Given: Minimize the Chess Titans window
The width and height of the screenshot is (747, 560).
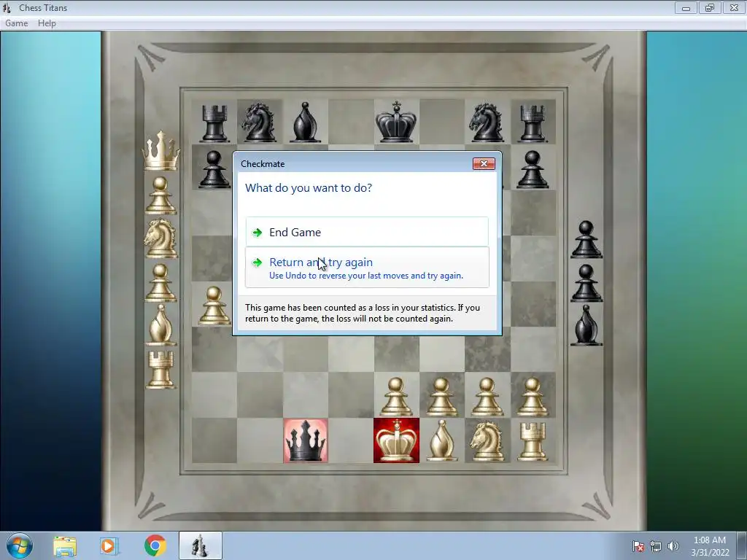Looking at the screenshot, I should point(686,7).
